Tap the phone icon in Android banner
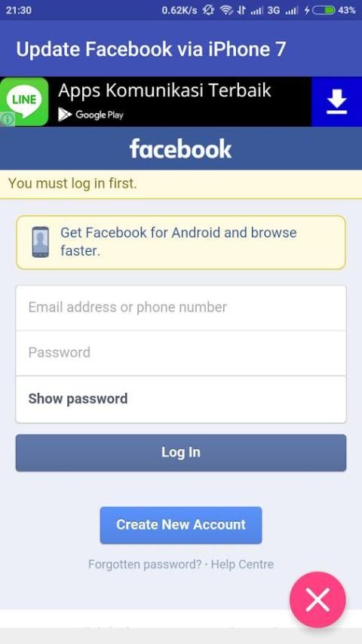Image resolution: width=362 pixels, height=644 pixels. 40,242
